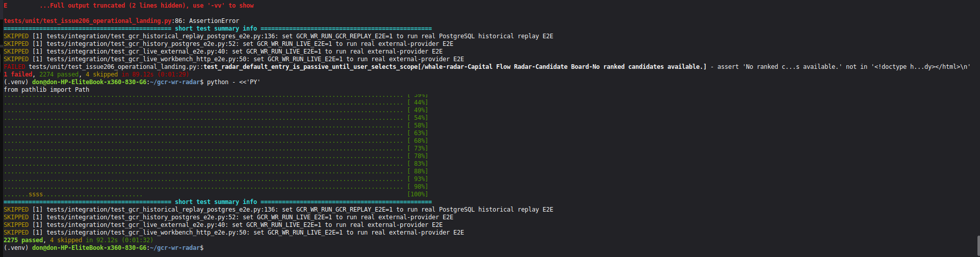
Task: Click the 'short test summary info' header above '2275 passed'
Action: [x=216, y=202]
